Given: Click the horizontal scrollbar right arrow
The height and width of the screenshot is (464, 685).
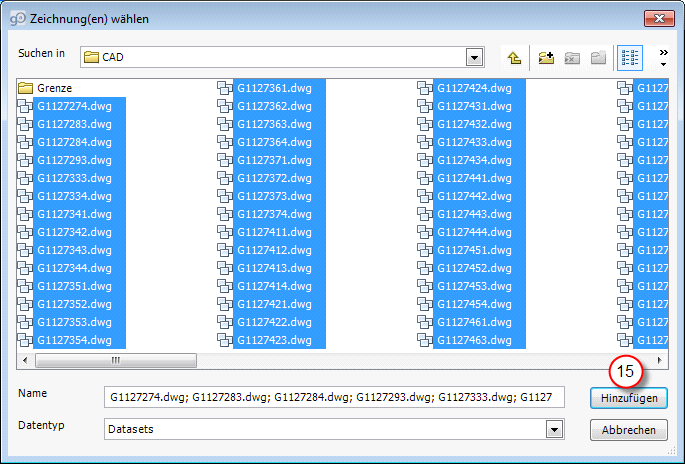Looking at the screenshot, I should click(658, 360).
